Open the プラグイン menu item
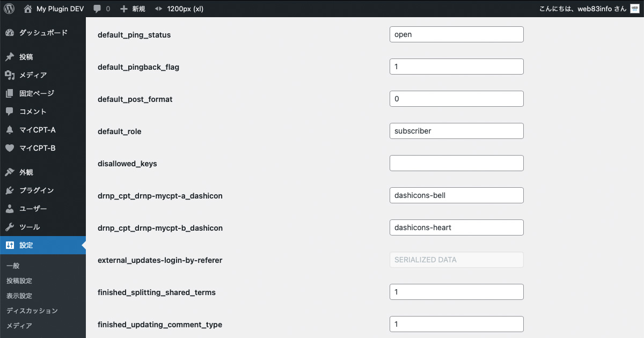 pyautogui.click(x=43, y=190)
